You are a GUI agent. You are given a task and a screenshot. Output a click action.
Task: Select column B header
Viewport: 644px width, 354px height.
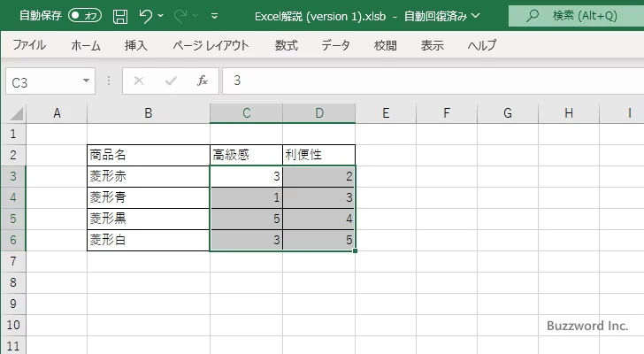[x=149, y=113]
